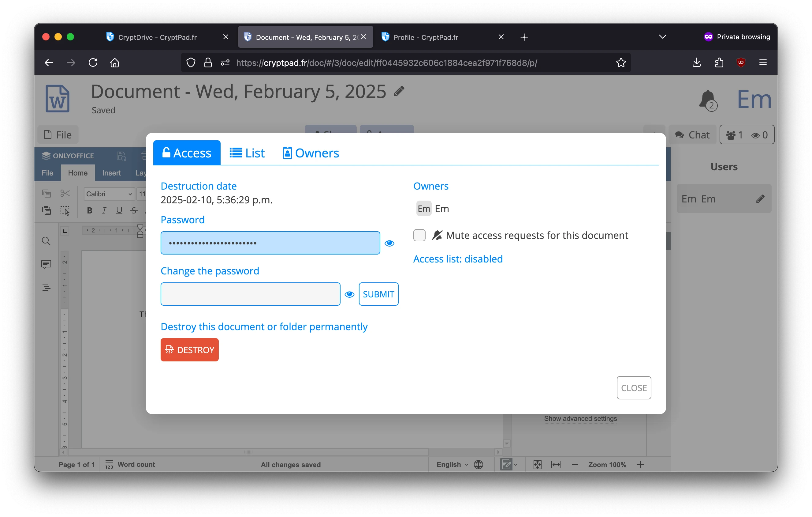This screenshot has height=517, width=812.
Task: Open the comments panel icon
Action: pyautogui.click(x=46, y=264)
